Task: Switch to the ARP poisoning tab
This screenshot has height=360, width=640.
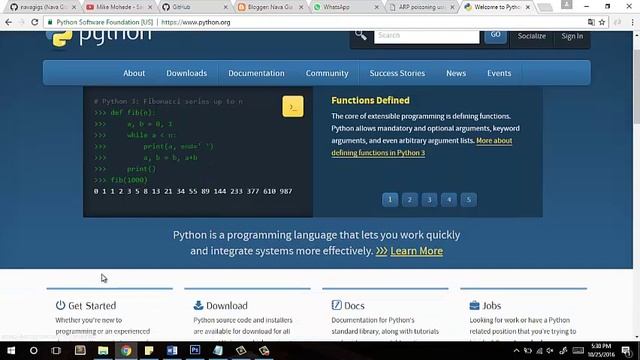Action: (x=422, y=7)
